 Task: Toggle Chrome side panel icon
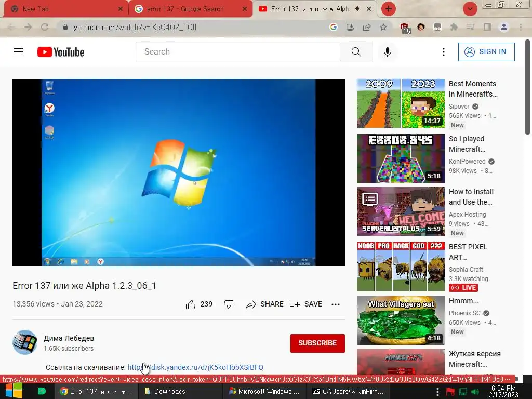pyautogui.click(x=487, y=27)
